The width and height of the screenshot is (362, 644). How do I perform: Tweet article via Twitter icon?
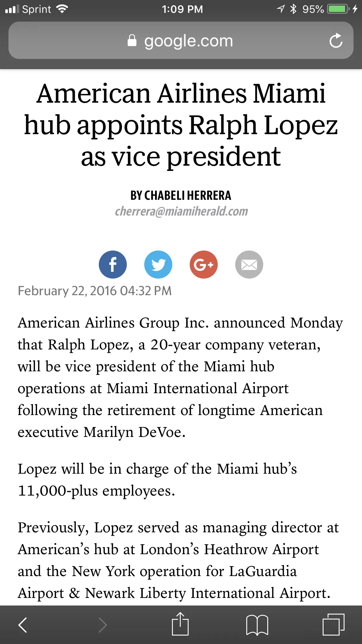click(158, 264)
